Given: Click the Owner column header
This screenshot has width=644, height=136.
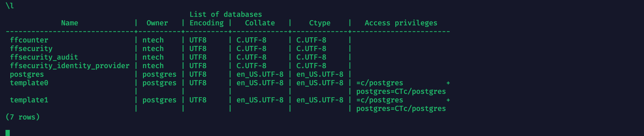Looking at the screenshot, I should [157, 23].
